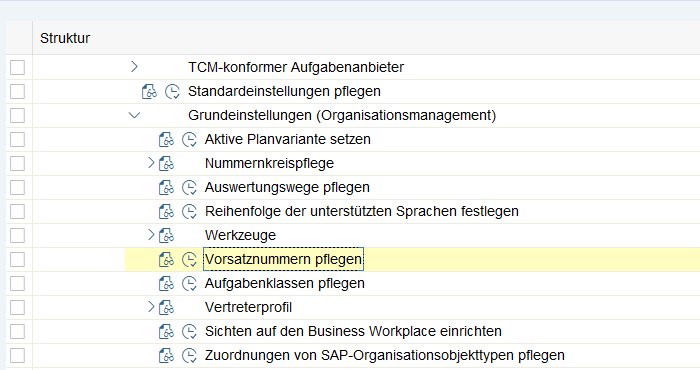Open documentation icon for Standardeinstellungen pflegen
This screenshot has width=700, height=370.
150,91
